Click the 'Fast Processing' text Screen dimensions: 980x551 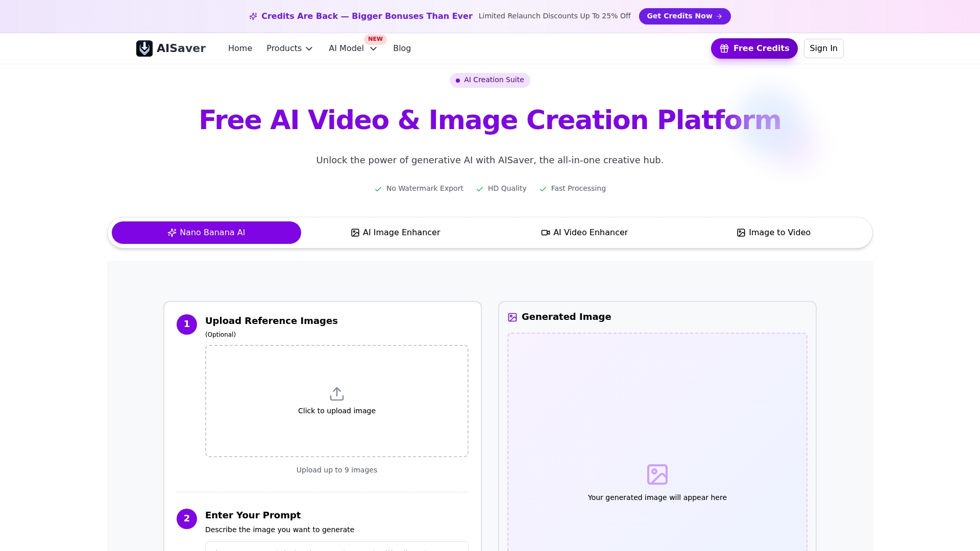click(578, 189)
